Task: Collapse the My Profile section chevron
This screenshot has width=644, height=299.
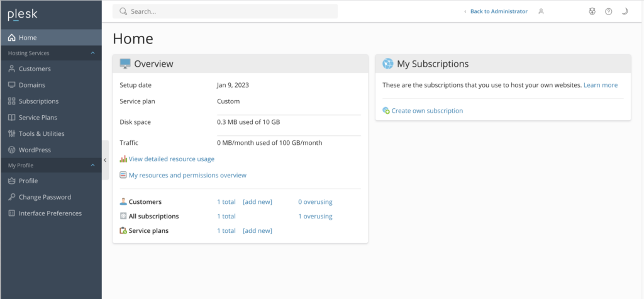Action: tap(93, 166)
